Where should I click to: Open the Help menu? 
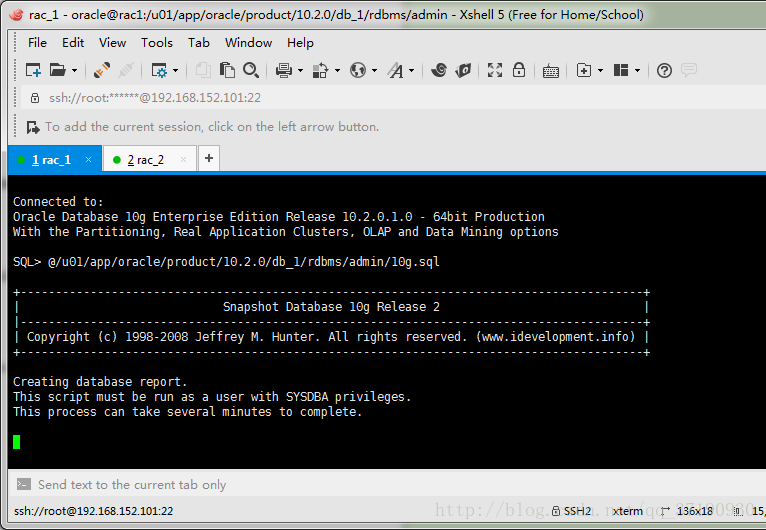[x=300, y=43]
